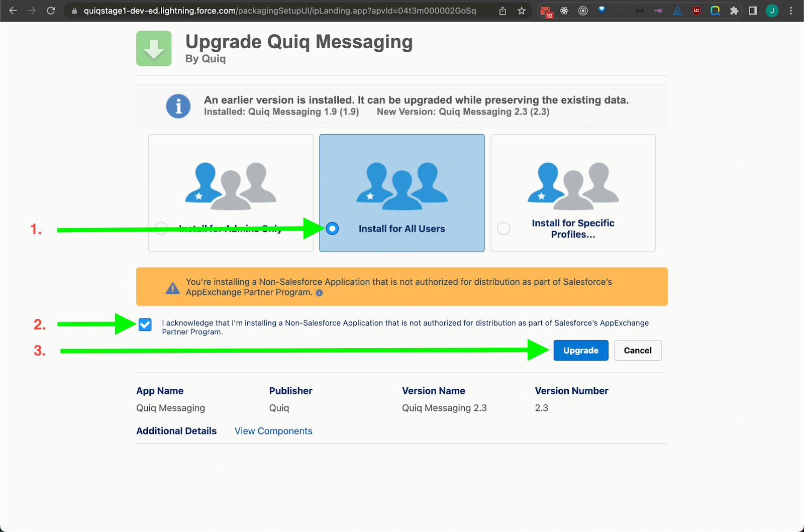Screen dimensions: 804x532
Task: Click the Version Number column header
Action: click(x=571, y=391)
